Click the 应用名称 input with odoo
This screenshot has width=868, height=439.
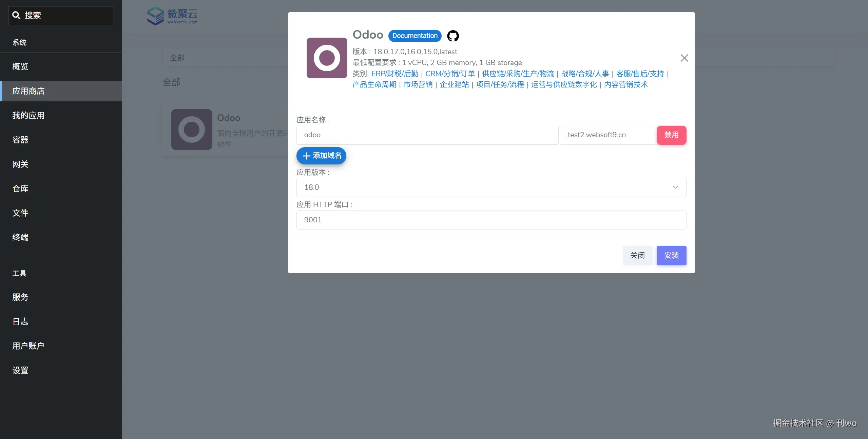[x=427, y=135]
